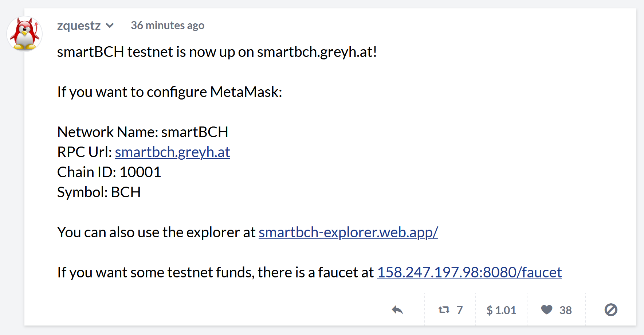Expand the chevron next to zquestz
This screenshot has height=335, width=644.
click(x=110, y=26)
